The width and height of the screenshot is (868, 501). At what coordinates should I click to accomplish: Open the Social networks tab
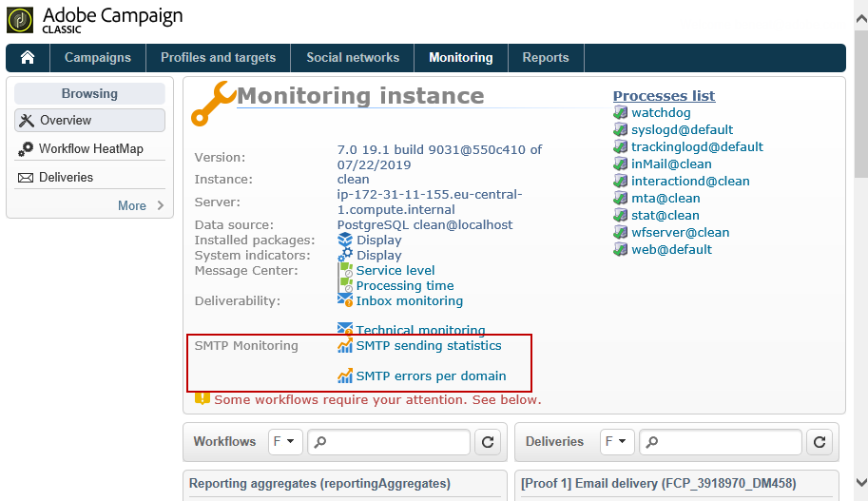[353, 58]
